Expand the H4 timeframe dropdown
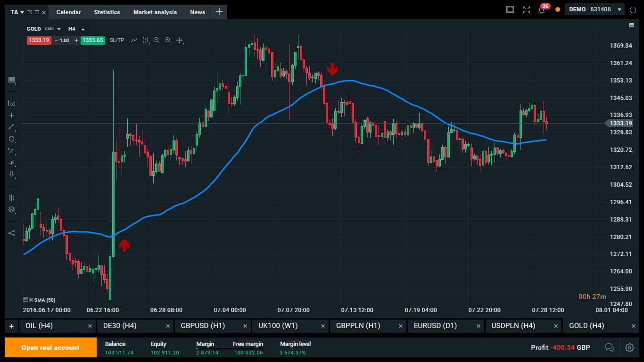This screenshot has height=362, width=644. pos(83,29)
